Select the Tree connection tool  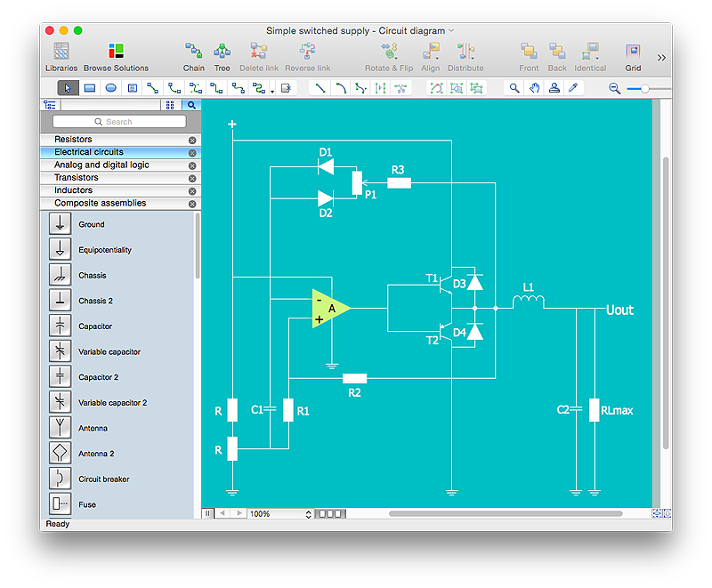[x=222, y=53]
